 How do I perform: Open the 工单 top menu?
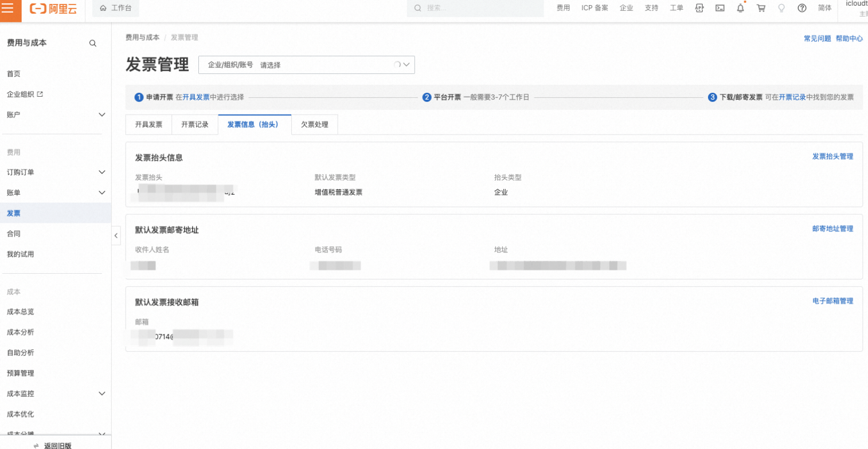(x=677, y=8)
